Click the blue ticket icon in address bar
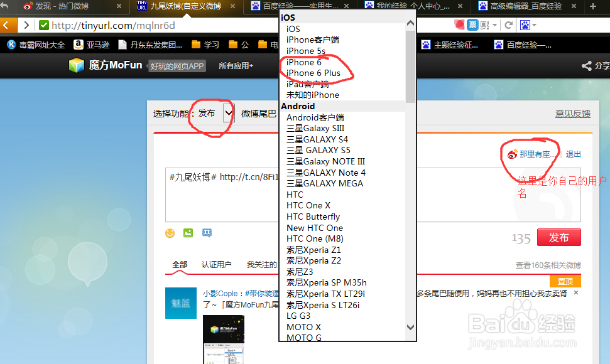 click(472, 25)
